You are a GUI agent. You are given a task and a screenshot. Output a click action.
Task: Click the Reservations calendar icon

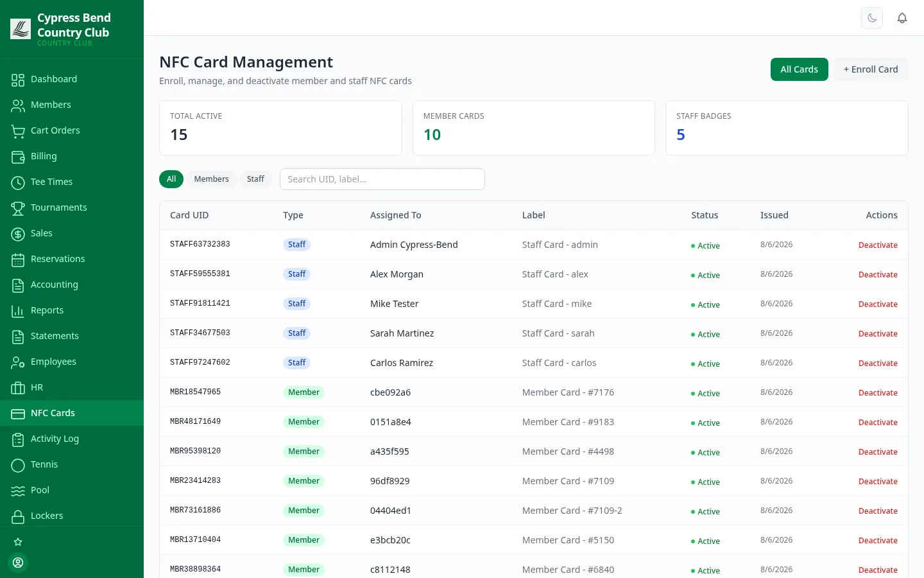(18, 259)
